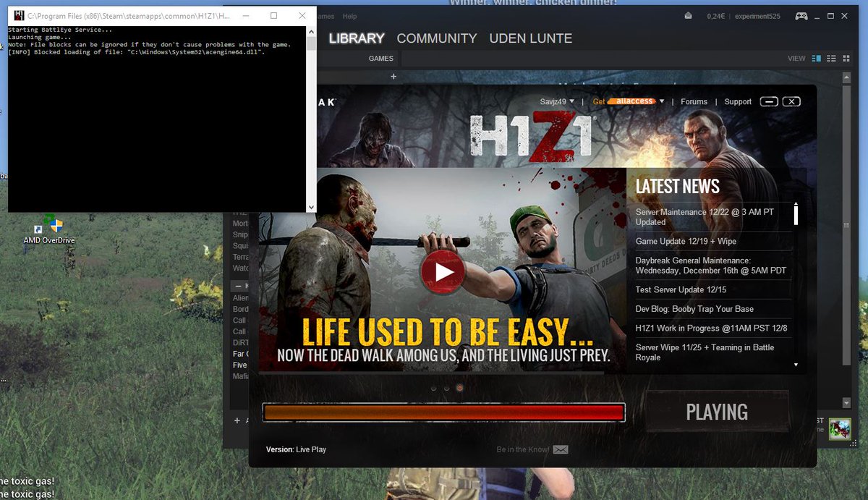868x500 pixels.
Task: Select Terra... game in library list
Action: [239, 257]
